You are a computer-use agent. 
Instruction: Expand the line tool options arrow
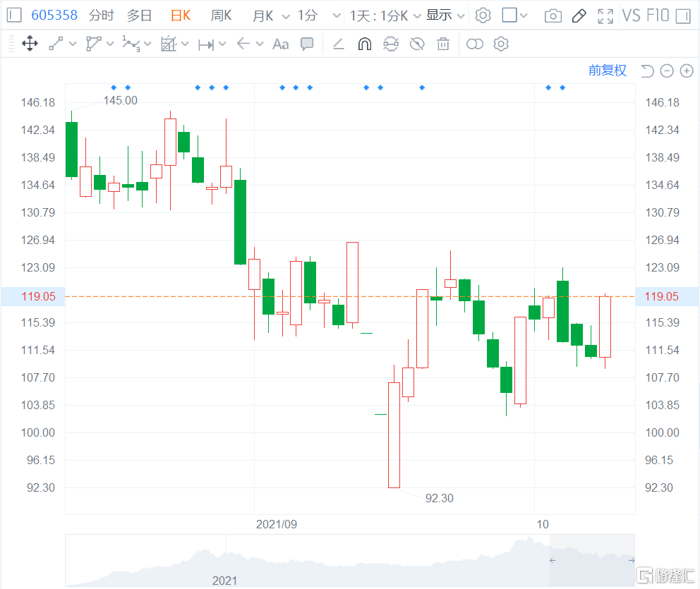coord(72,44)
